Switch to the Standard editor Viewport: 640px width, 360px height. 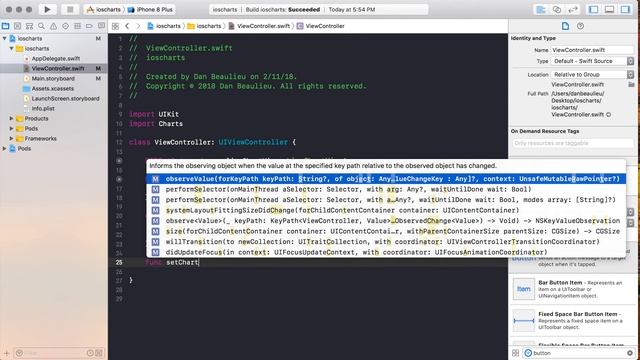point(541,9)
